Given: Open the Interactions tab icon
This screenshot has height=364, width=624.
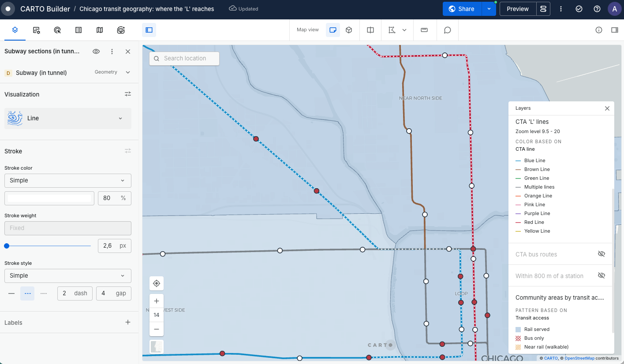Looking at the screenshot, I should pos(57,30).
